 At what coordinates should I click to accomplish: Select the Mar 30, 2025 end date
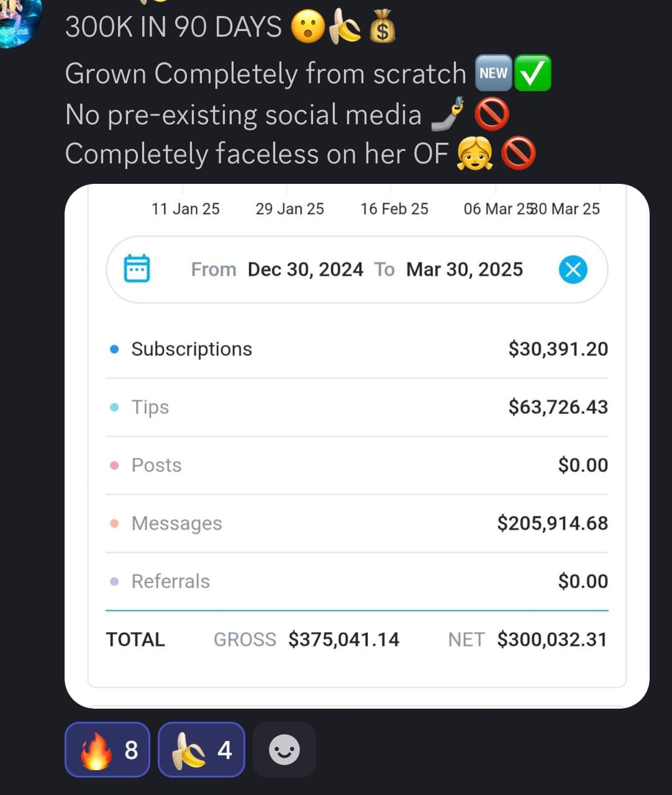464,270
